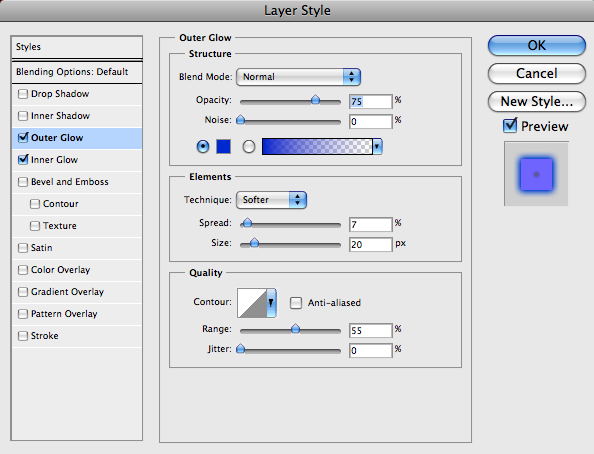Click the blue glow color swatch
This screenshot has width=594, height=454.
point(224,147)
